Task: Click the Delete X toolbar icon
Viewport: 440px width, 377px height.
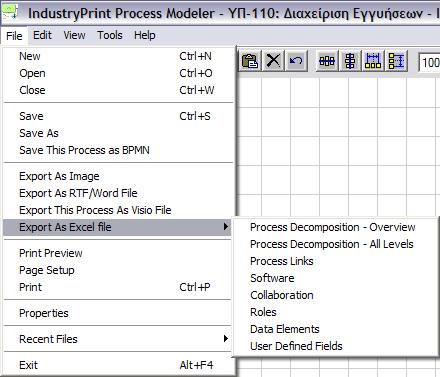Action: (x=273, y=61)
